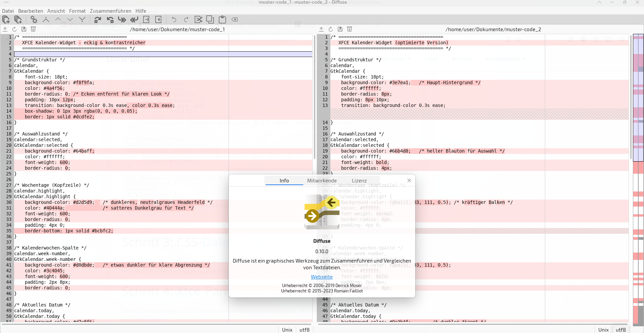This screenshot has width=644, height=333.
Task: Click the redo arrow in toolbar
Action: [186, 19]
